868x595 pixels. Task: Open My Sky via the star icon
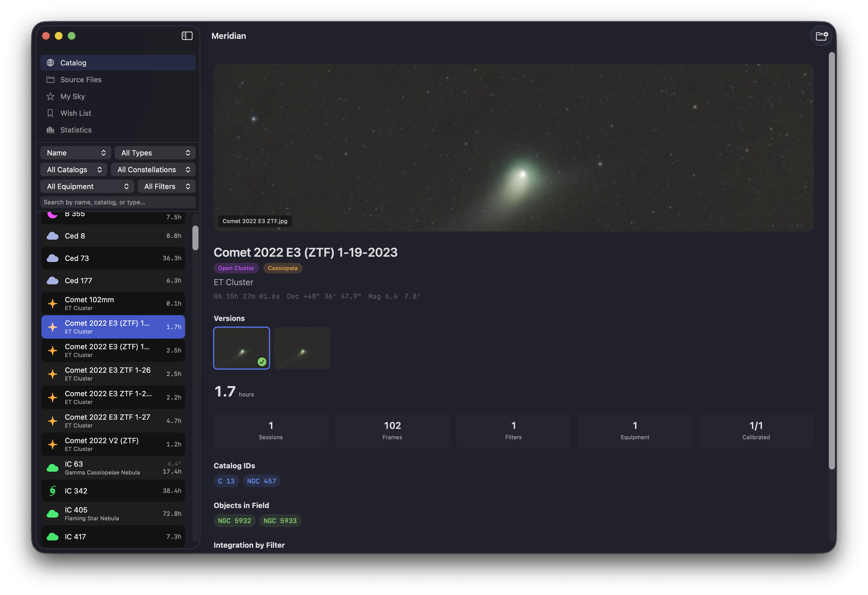[51, 96]
